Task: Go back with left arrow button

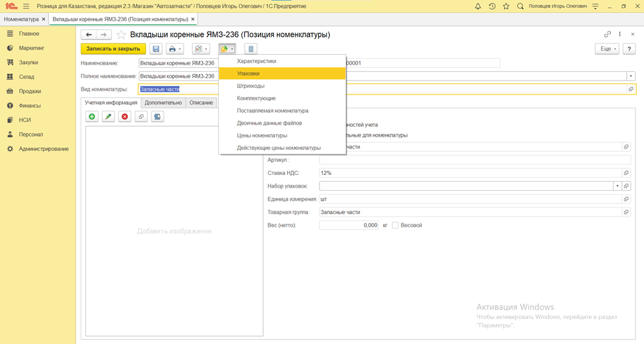Action: pyautogui.click(x=89, y=35)
